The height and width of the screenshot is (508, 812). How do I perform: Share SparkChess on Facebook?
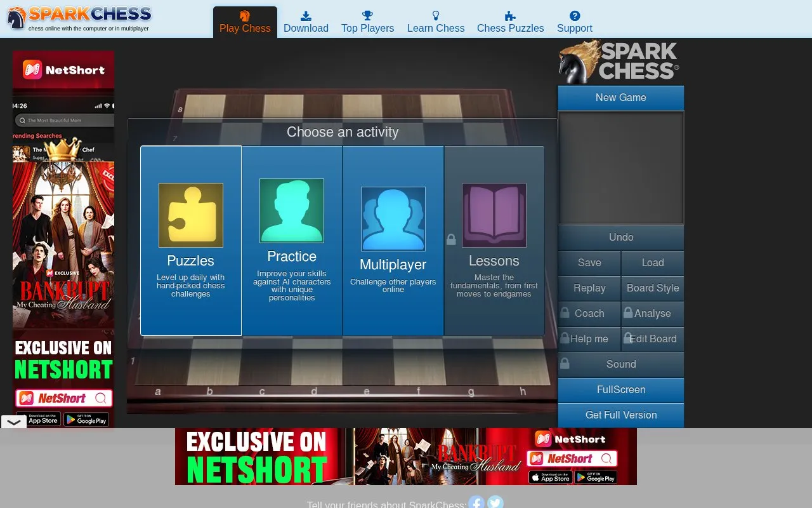click(x=476, y=503)
